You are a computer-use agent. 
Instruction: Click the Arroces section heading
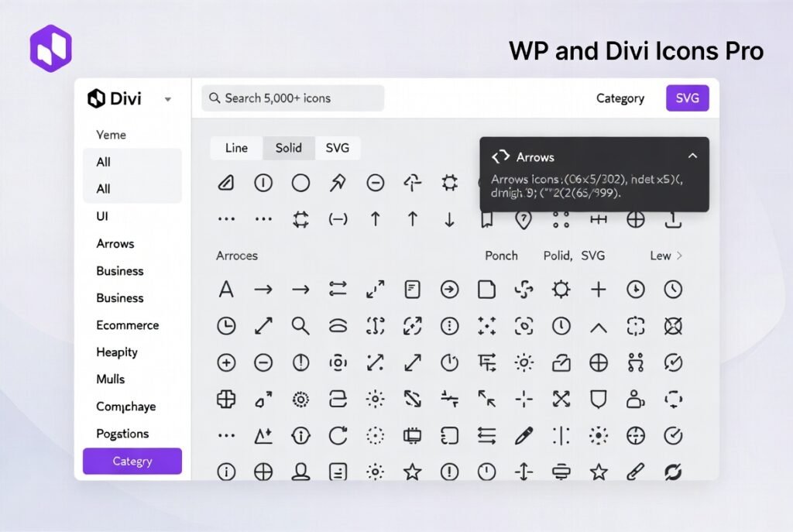(237, 256)
